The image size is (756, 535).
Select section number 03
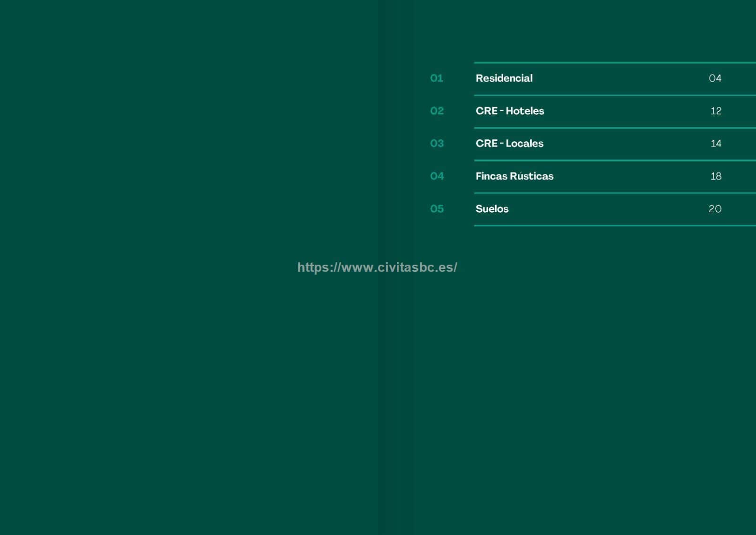(437, 144)
